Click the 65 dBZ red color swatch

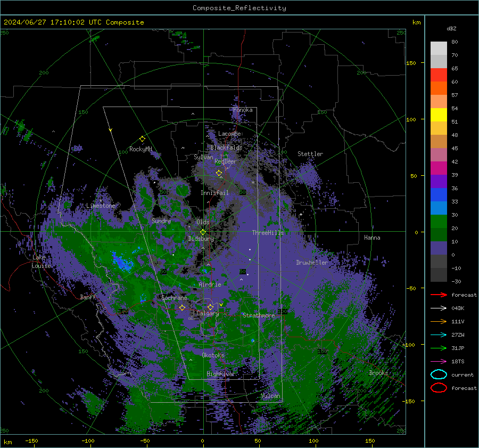pyautogui.click(x=439, y=75)
